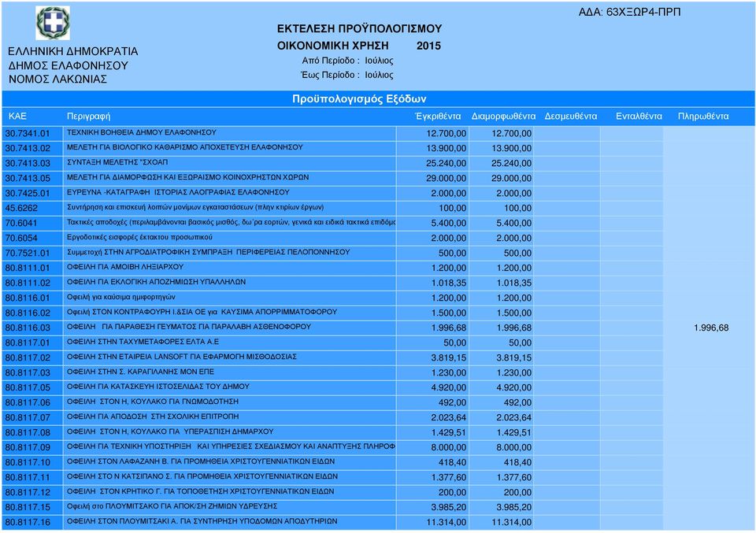Select the ΑΔΑ code 63ΧΞΩΡ4-ΠΡΠ
This screenshot has height=533, width=756.
[643, 12]
